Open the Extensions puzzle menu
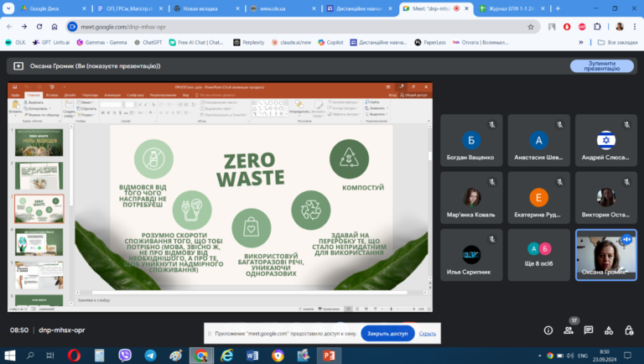The height and width of the screenshot is (364, 644). click(597, 27)
